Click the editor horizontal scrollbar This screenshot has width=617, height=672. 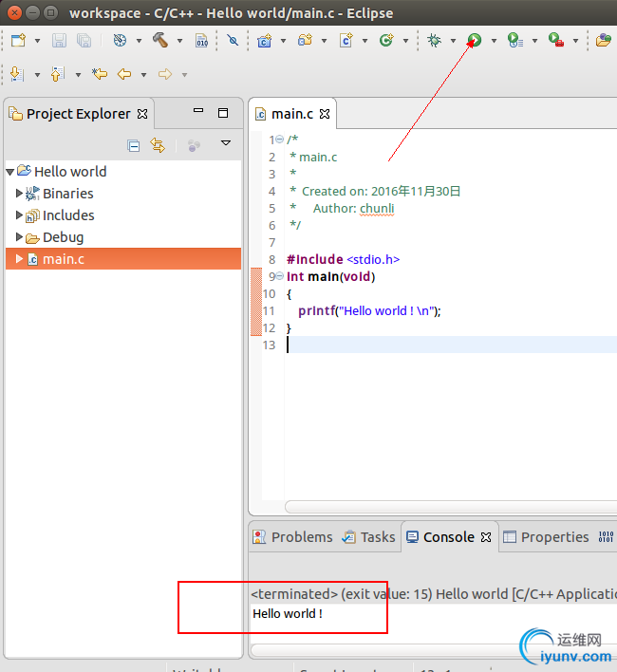[x=451, y=507]
